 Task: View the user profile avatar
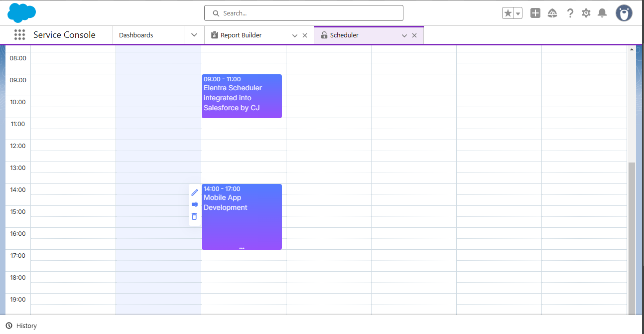click(x=624, y=13)
